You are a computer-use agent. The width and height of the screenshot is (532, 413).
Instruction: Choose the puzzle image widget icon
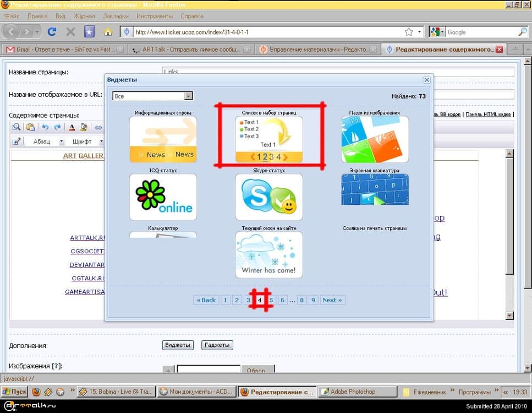pos(375,139)
